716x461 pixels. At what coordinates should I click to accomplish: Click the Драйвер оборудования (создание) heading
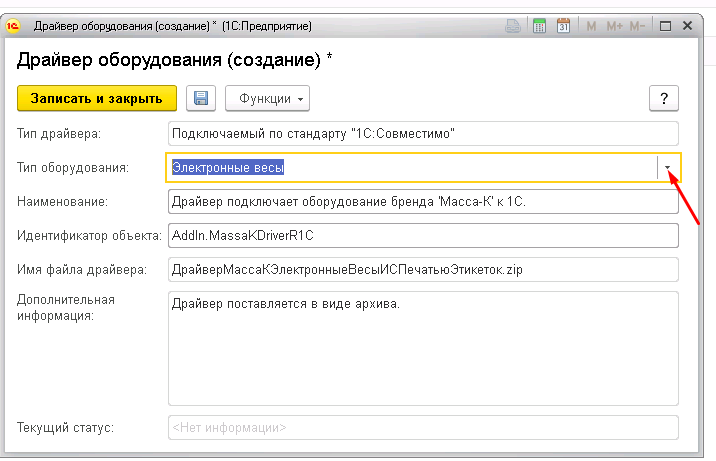(174, 60)
